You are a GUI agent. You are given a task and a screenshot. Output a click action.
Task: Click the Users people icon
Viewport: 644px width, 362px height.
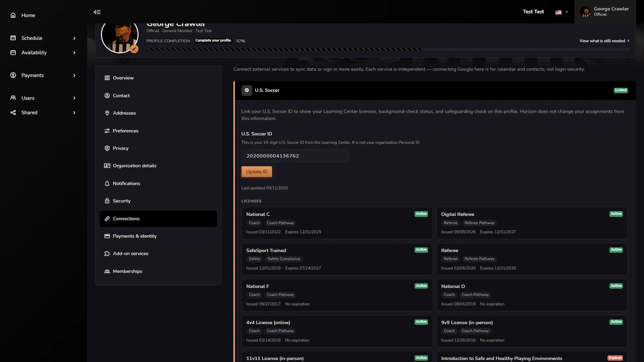pos(13,98)
